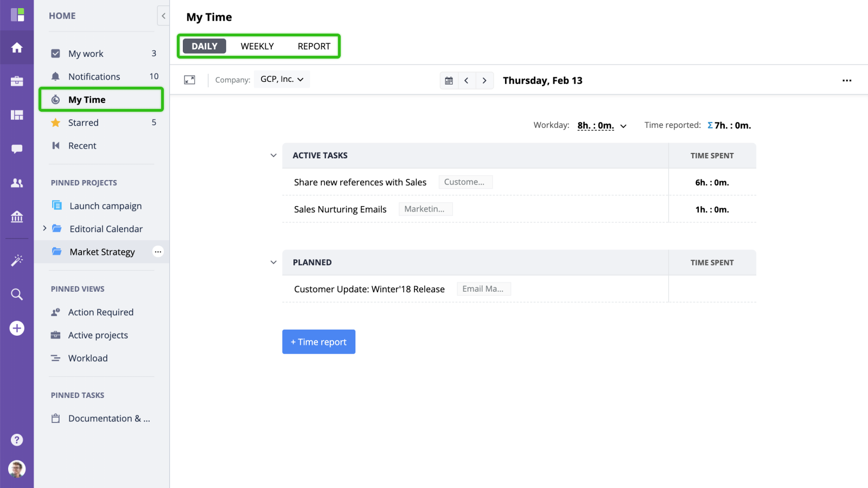Switch to the Weekly tab

(x=257, y=46)
